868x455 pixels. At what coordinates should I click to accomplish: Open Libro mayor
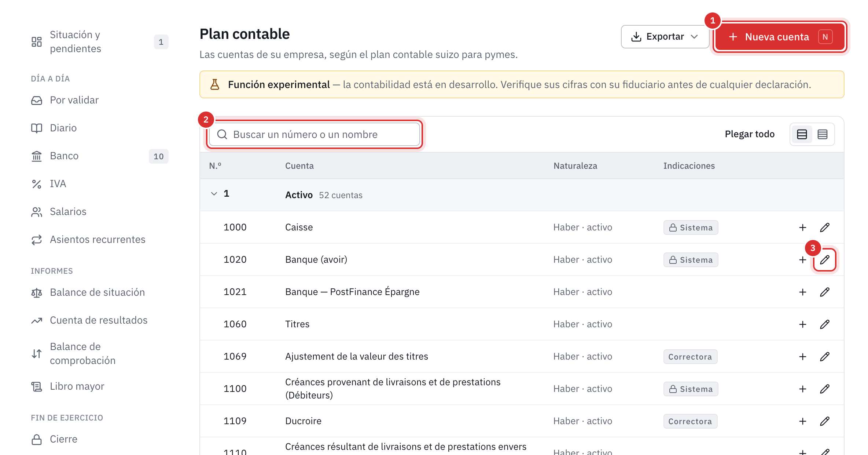(x=99, y=386)
